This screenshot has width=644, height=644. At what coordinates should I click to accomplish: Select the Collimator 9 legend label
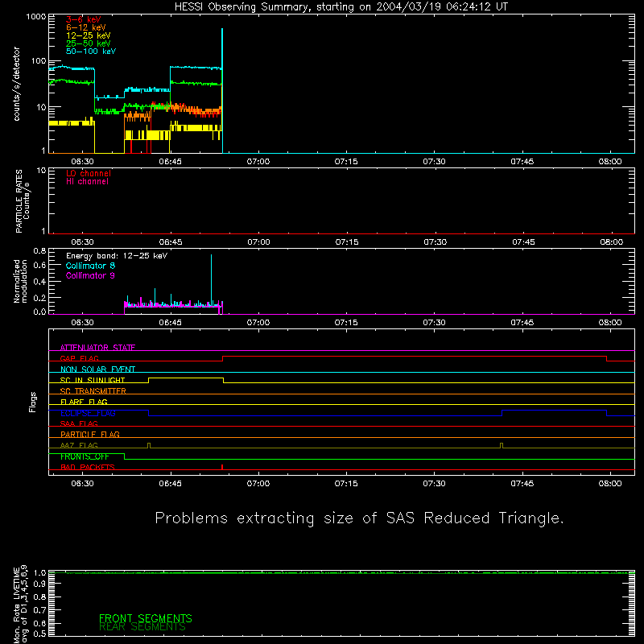(90, 275)
